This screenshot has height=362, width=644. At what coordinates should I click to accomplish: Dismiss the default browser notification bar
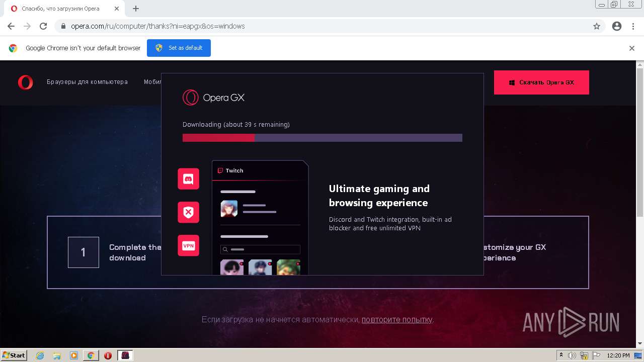[632, 48]
